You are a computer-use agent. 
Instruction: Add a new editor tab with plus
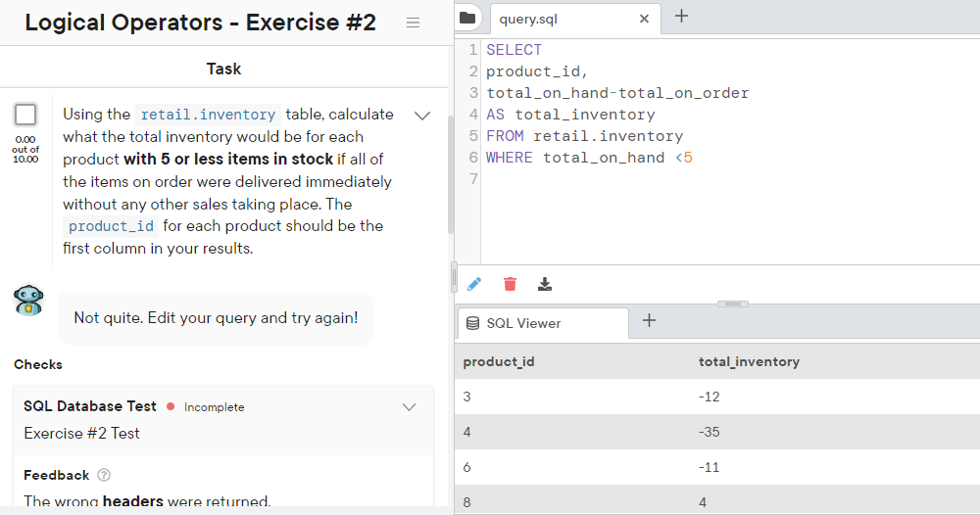pos(682,17)
